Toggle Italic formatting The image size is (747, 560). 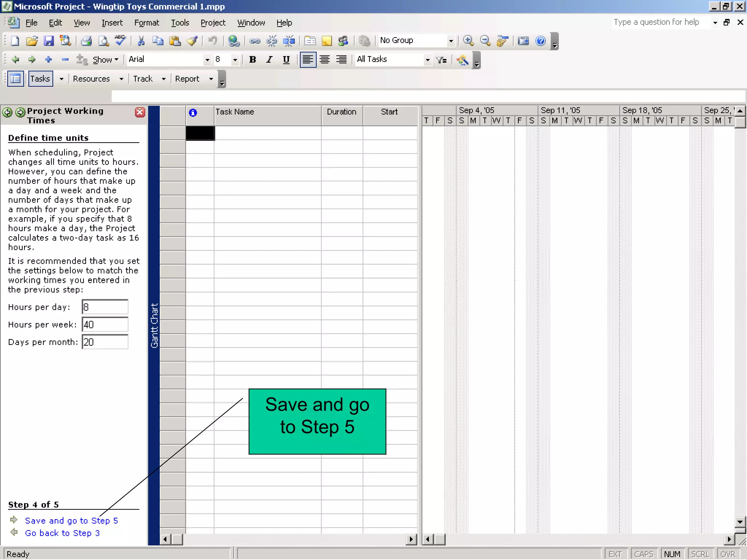coord(269,59)
